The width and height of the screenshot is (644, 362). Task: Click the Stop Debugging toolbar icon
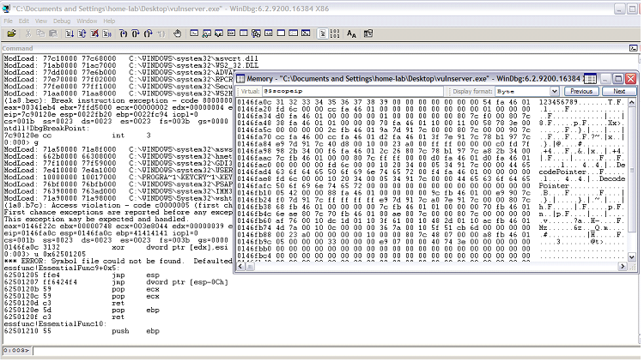click(x=94, y=33)
